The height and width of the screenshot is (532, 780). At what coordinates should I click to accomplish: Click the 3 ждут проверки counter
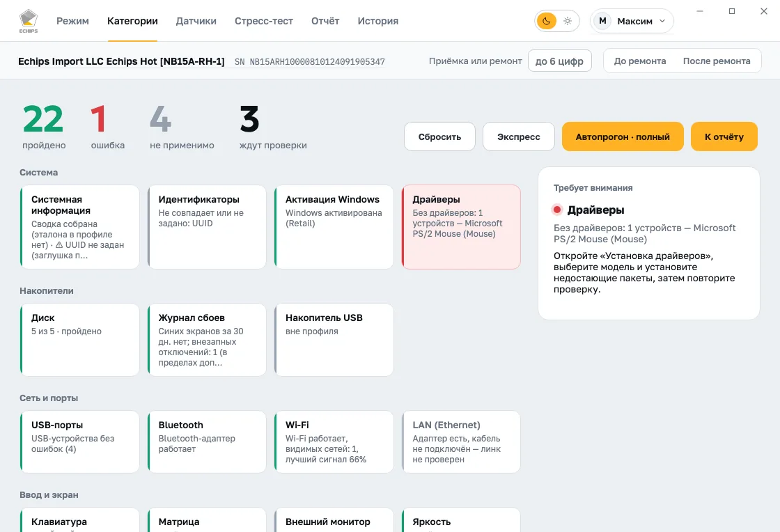[273, 127]
